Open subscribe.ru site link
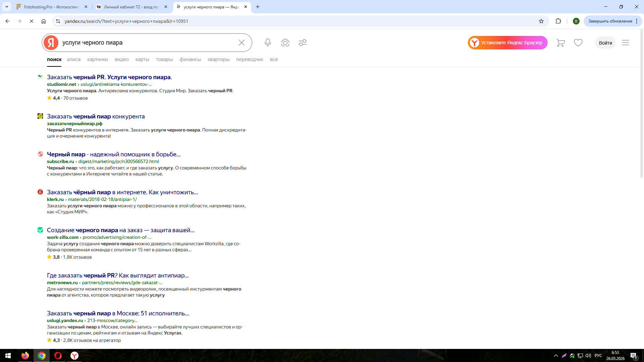The width and height of the screenshot is (644, 362). [60, 161]
